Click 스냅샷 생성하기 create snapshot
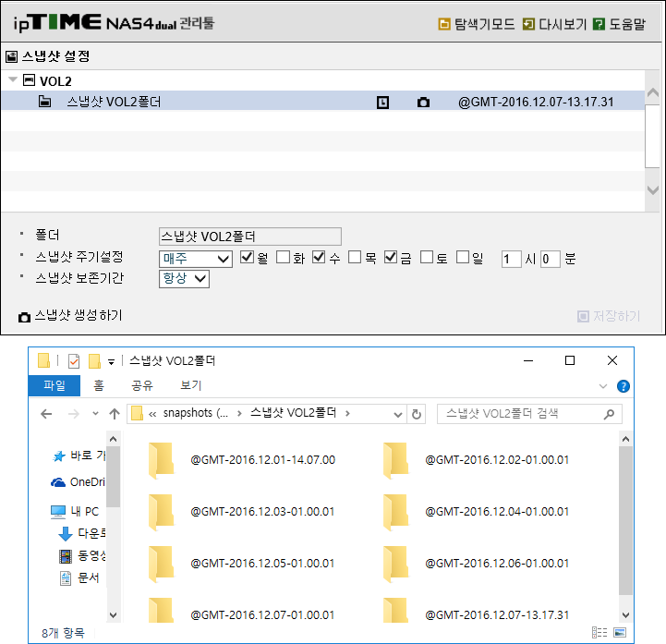This screenshot has width=666, height=644. pos(70,316)
